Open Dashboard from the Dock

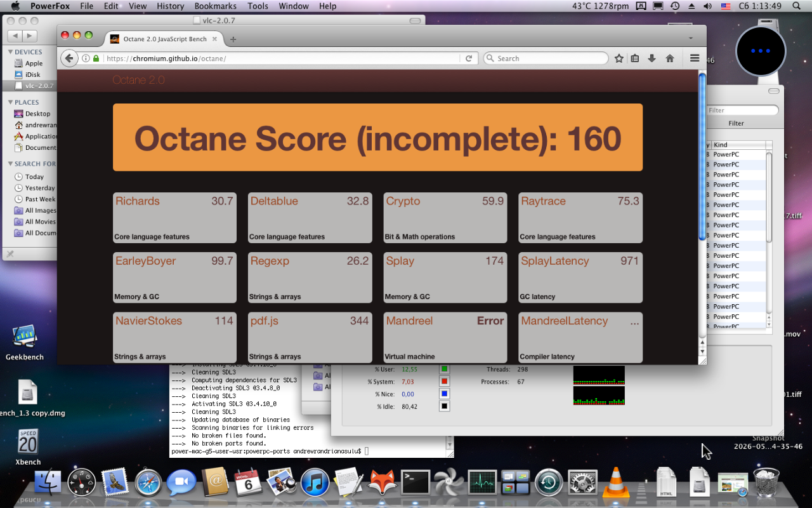coord(81,483)
